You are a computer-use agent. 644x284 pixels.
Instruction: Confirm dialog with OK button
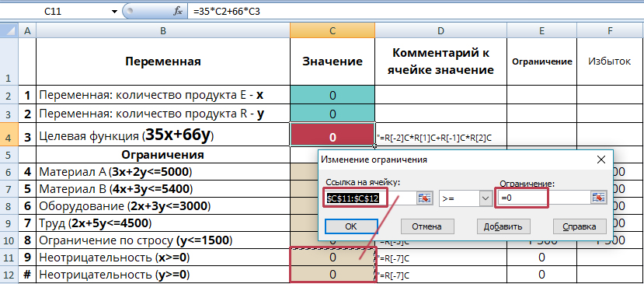tap(351, 226)
